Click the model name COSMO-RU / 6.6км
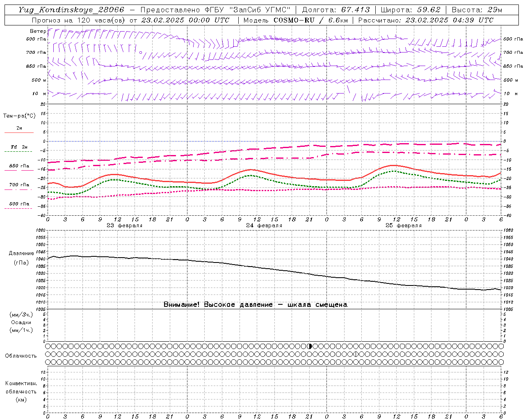The width and height of the screenshot is (525, 420). [310, 20]
